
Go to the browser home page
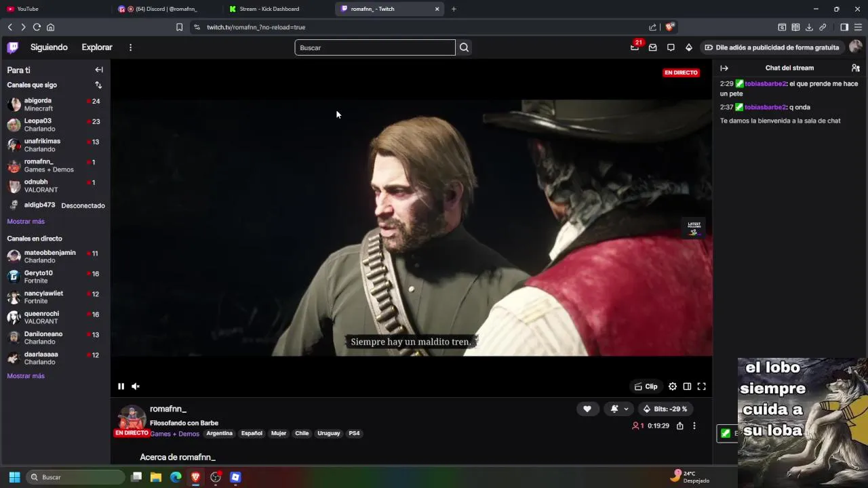pos(50,27)
